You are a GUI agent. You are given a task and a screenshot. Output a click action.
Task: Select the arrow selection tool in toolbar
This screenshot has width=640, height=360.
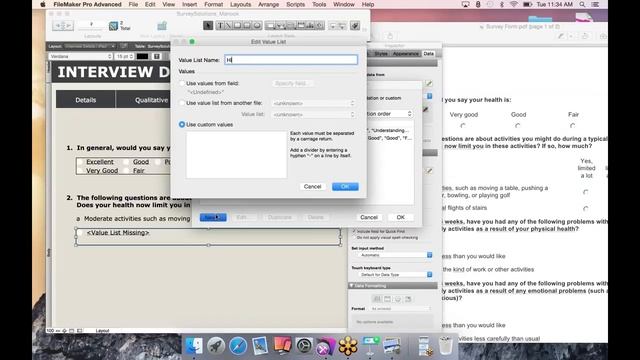[208, 26]
